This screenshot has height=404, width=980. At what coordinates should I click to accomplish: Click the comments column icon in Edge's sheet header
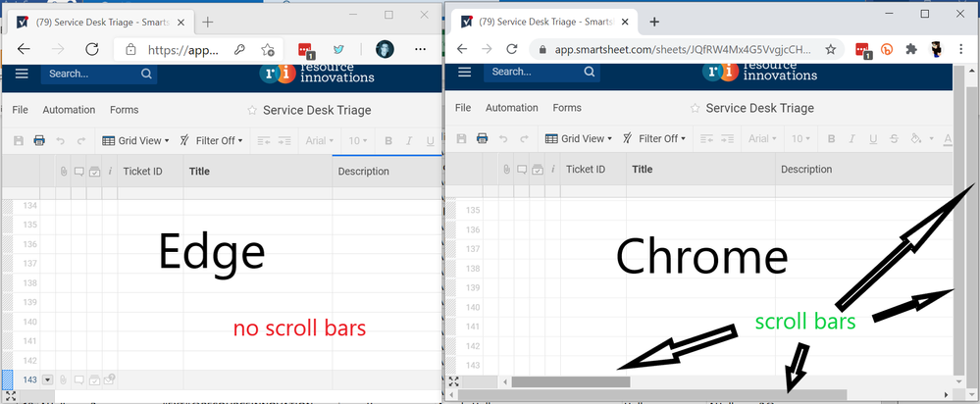(78, 171)
